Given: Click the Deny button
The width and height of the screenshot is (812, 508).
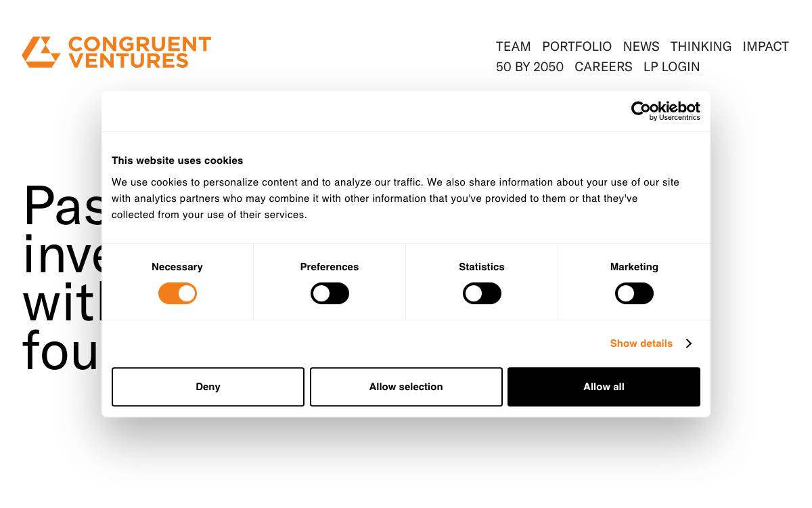Looking at the screenshot, I should pyautogui.click(x=208, y=387).
